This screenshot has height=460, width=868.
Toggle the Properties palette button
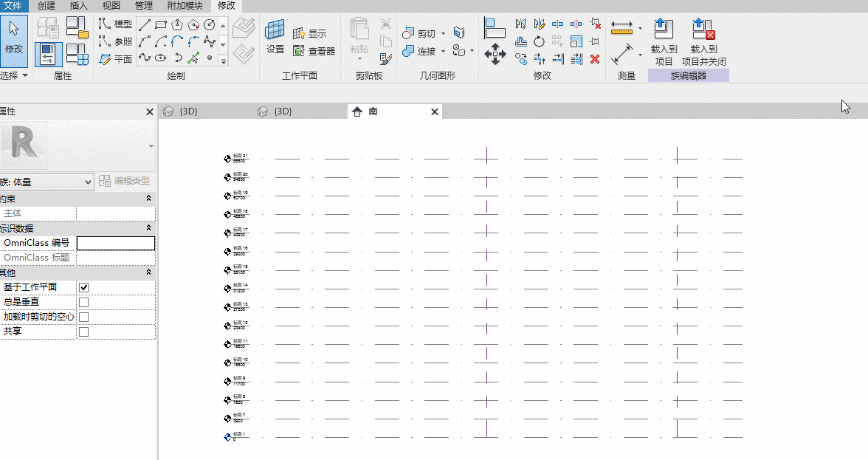(48, 55)
